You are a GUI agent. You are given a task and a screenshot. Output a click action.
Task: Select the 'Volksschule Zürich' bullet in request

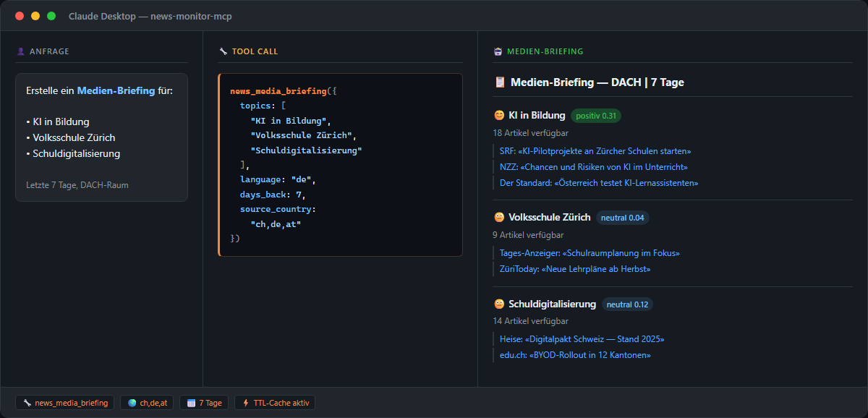70,137
